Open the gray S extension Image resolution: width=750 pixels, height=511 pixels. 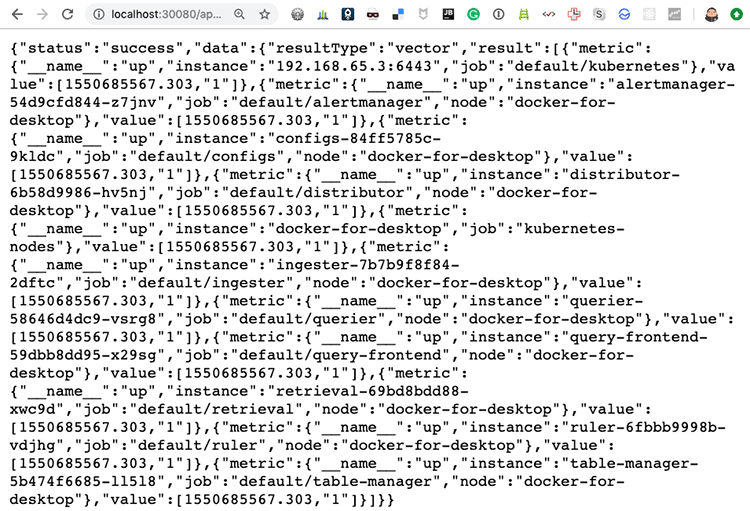coord(599,14)
